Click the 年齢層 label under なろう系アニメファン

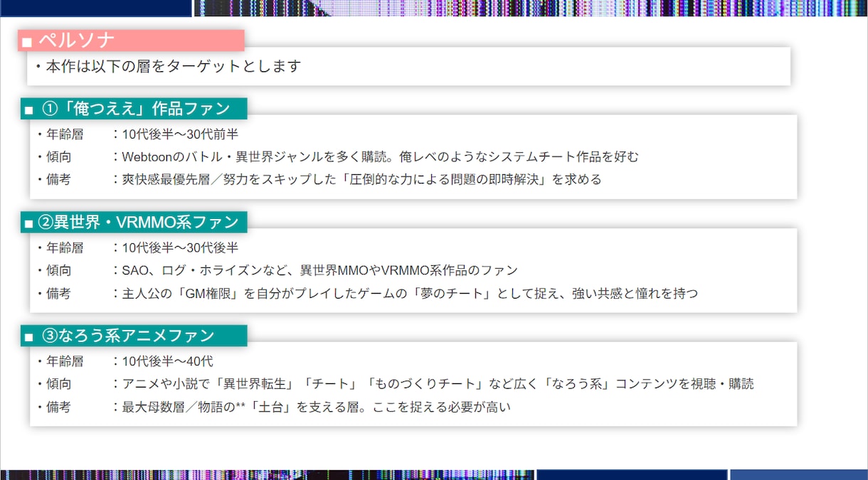65,361
